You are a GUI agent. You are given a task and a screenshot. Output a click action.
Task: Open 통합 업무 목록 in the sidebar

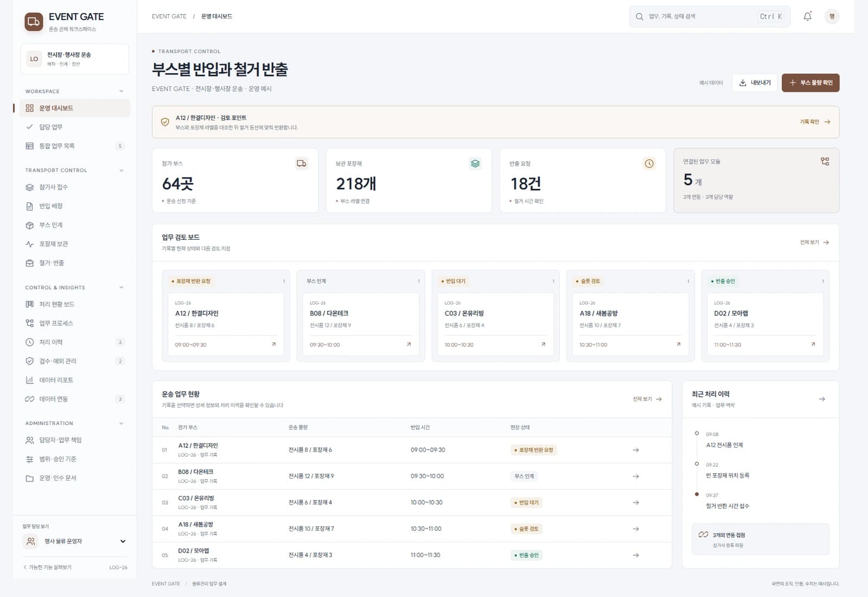75,146
